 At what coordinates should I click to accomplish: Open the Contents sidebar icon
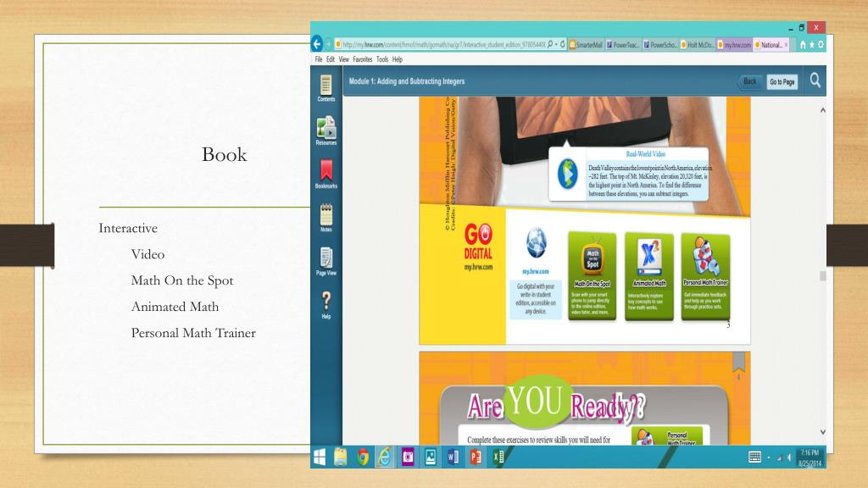click(x=326, y=88)
